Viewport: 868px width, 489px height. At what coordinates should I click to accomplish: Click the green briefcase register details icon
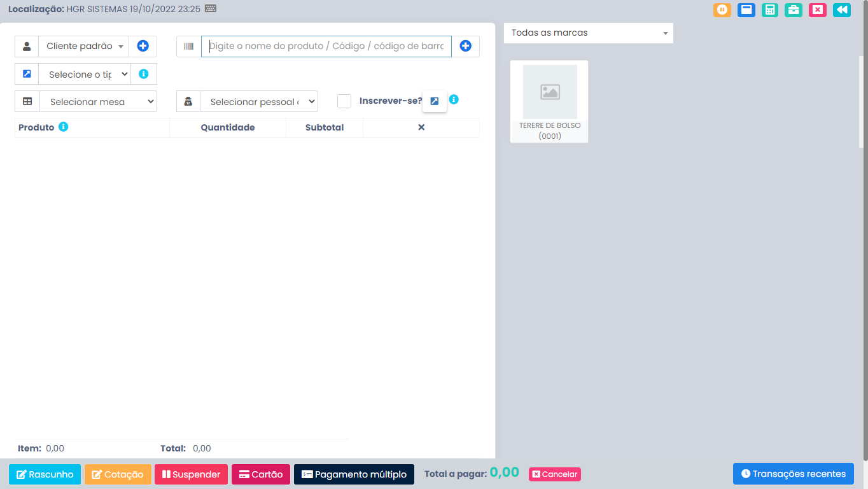(x=793, y=10)
